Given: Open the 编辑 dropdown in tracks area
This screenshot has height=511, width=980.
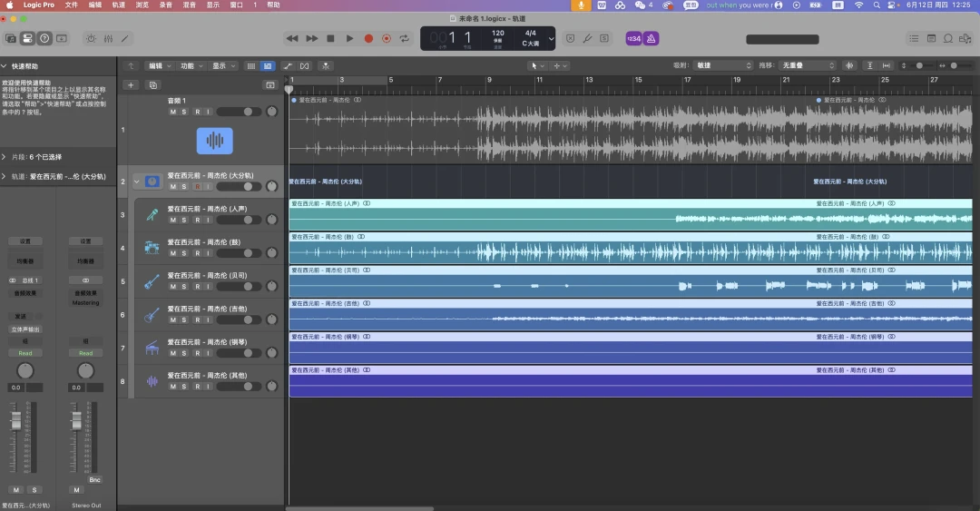Looking at the screenshot, I should coord(159,65).
